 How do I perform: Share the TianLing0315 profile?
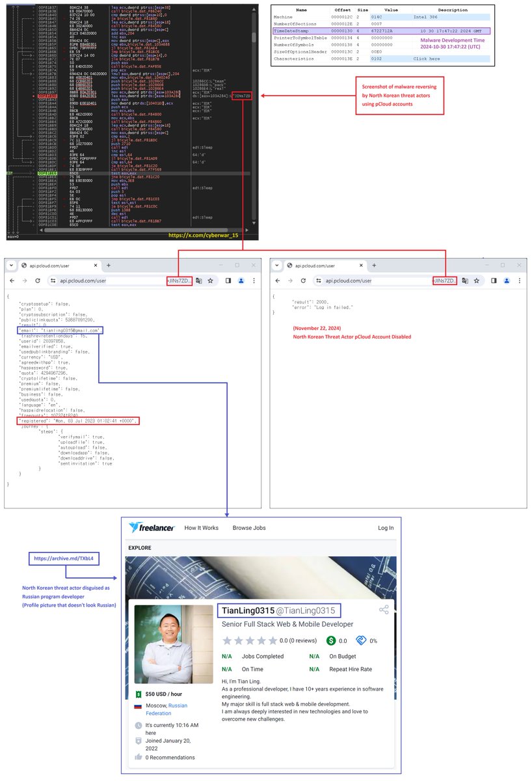384,610
